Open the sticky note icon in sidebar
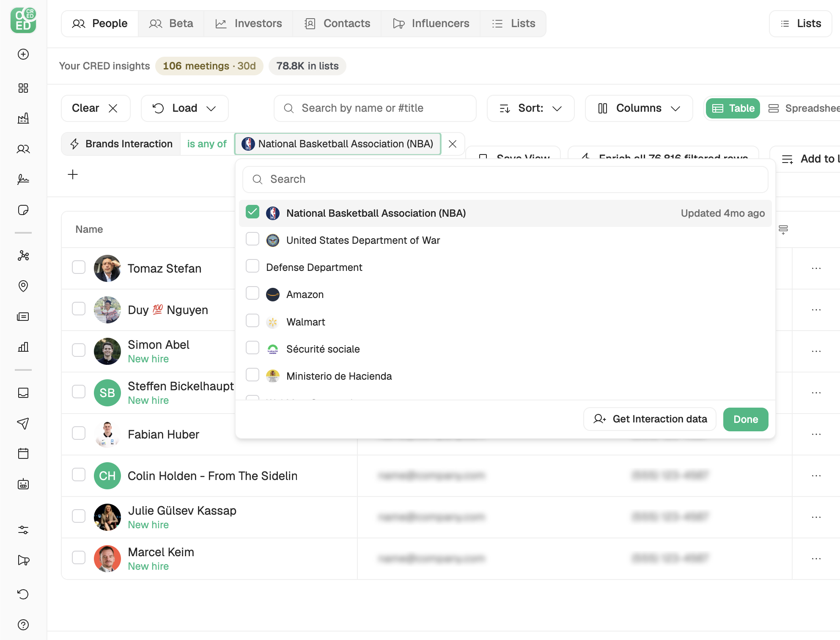 (x=23, y=210)
